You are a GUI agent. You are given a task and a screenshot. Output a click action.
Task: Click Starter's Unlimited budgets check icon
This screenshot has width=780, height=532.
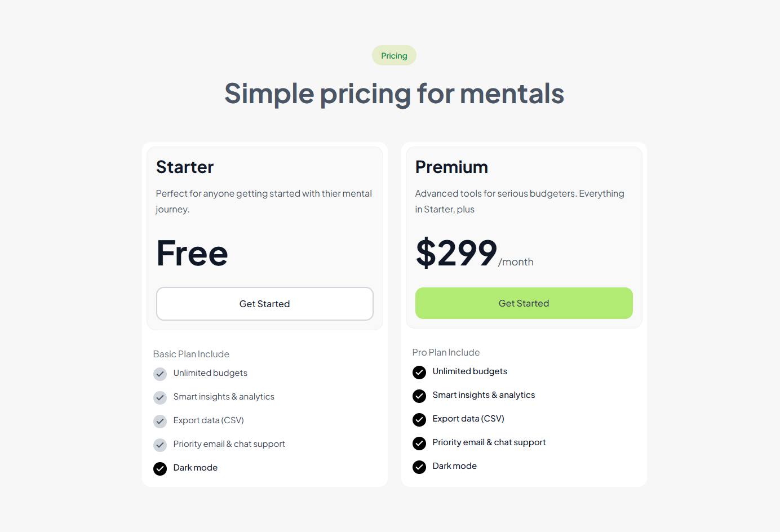160,374
